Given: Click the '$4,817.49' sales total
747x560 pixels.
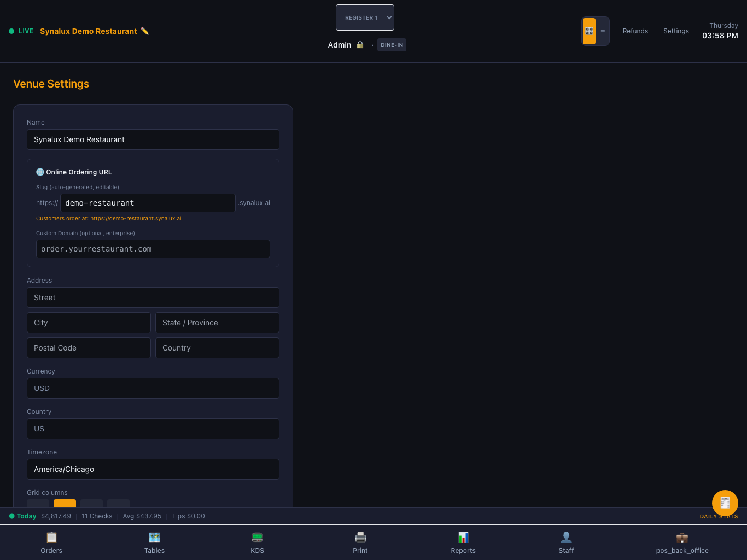Looking at the screenshot, I should 56,516.
